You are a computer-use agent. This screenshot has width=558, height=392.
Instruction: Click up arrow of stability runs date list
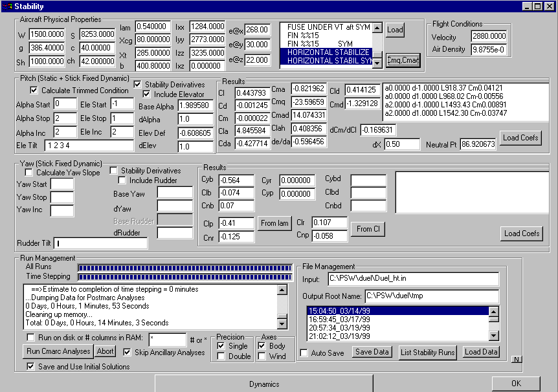(494, 311)
